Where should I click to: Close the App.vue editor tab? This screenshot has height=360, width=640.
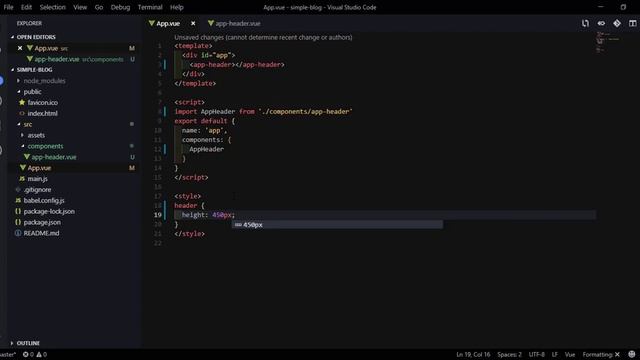[193, 24]
